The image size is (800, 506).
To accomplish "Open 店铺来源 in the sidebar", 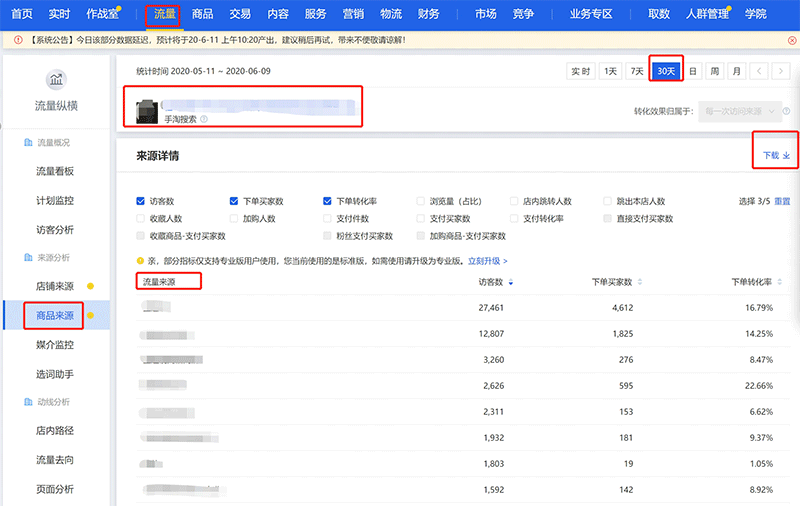I will [56, 288].
